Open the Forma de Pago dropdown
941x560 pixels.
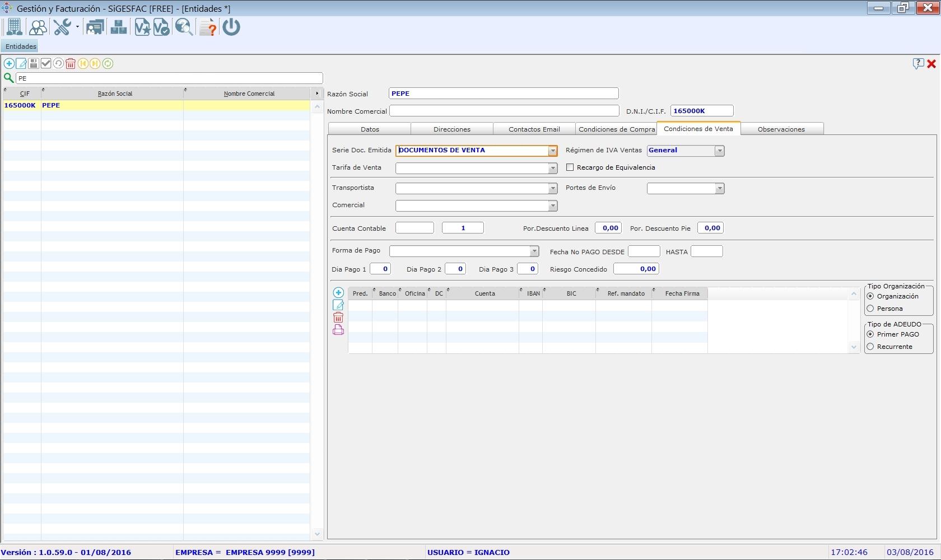point(534,251)
